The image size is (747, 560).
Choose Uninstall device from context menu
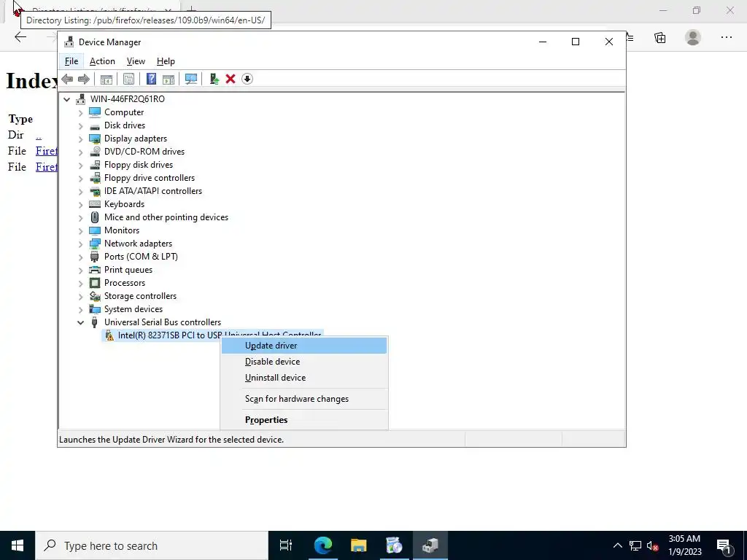[304, 378]
